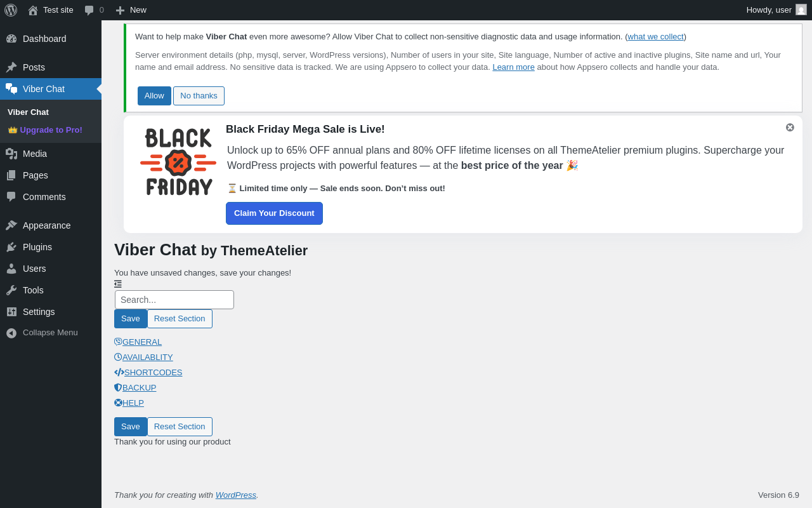Screen dimensions: 812x508
Task: Select the SHORTCODES tab
Action: pyautogui.click(x=154, y=372)
